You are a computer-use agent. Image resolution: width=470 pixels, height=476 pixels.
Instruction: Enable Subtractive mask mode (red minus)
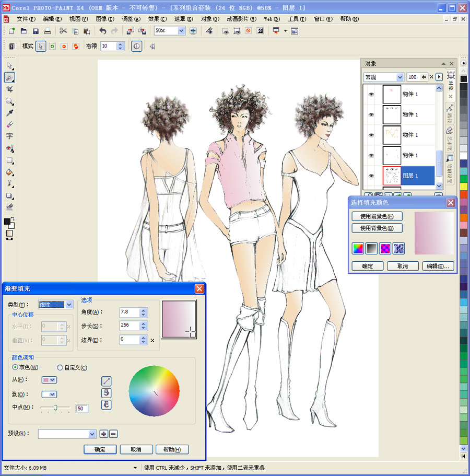(x=64, y=47)
